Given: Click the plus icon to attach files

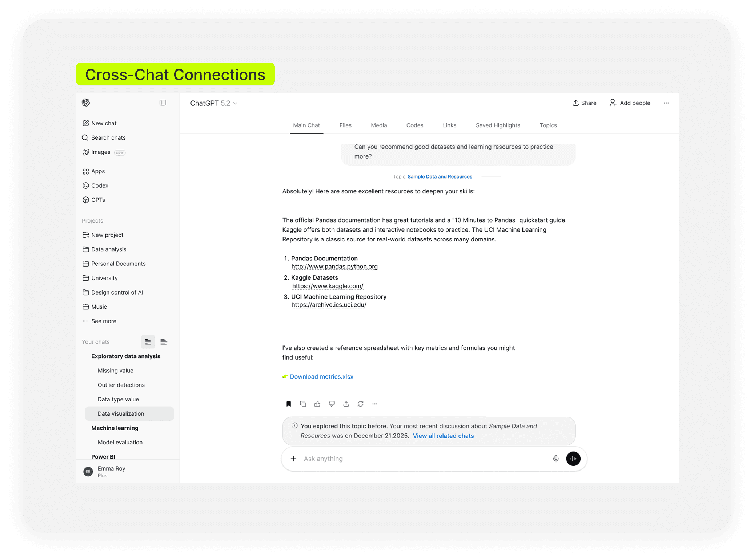Looking at the screenshot, I should pos(293,459).
